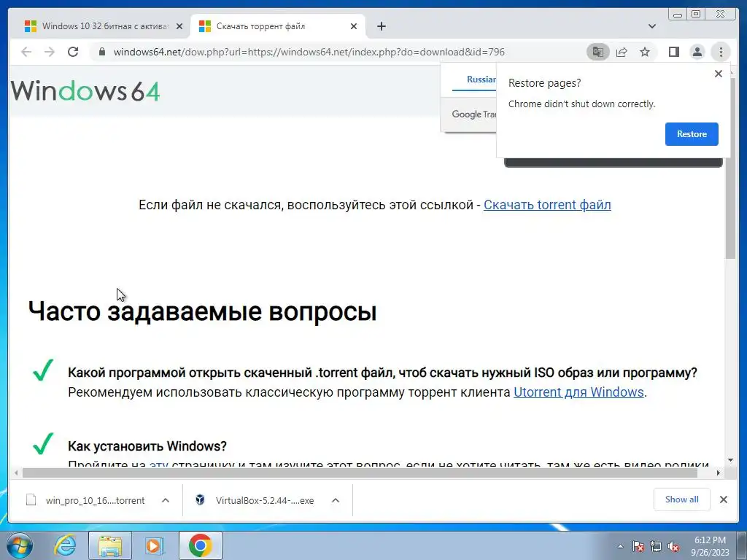Open Chrome three-dot menu

tap(721, 52)
